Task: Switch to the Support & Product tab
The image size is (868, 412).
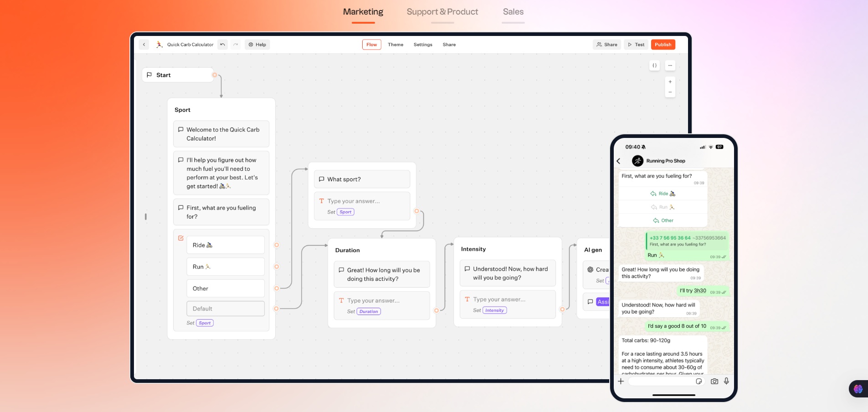Action: [442, 12]
